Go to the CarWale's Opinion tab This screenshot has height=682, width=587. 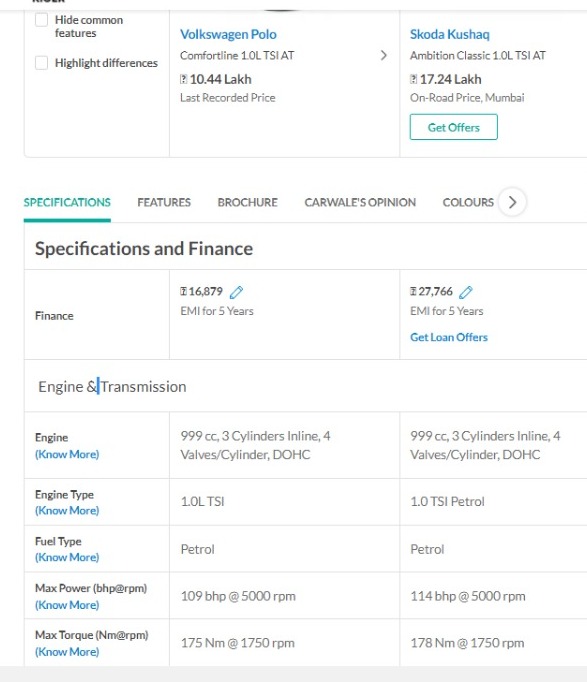coord(360,202)
